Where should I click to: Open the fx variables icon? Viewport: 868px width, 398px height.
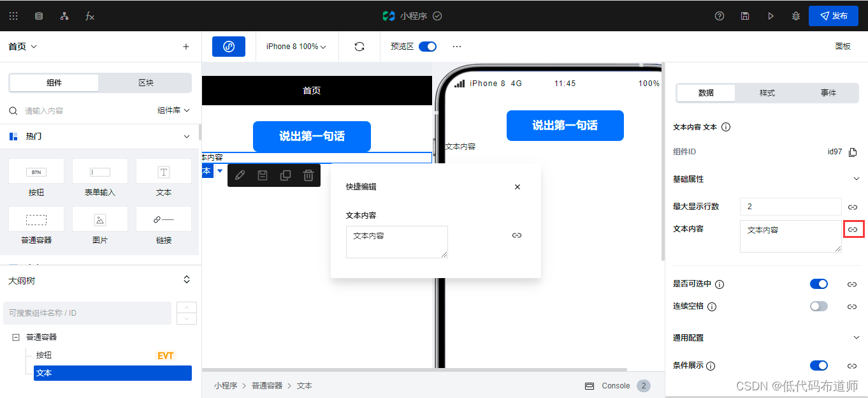point(90,16)
